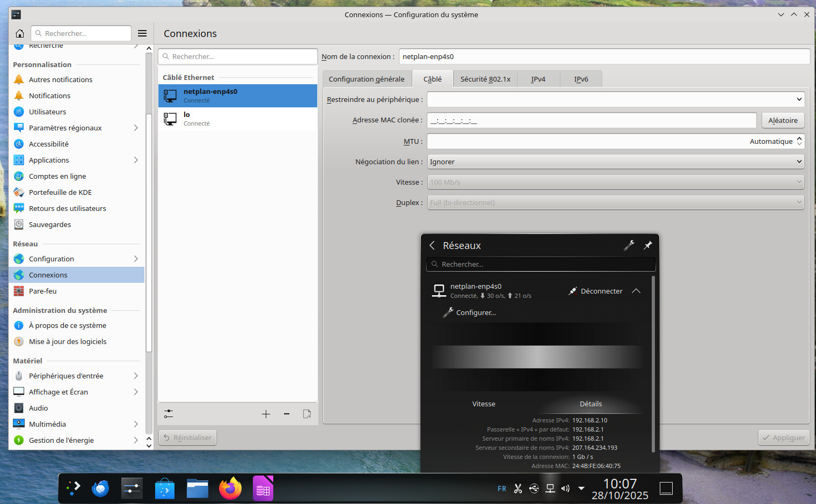Collapse the netplan-enp4s0 details chevron

[x=636, y=291]
